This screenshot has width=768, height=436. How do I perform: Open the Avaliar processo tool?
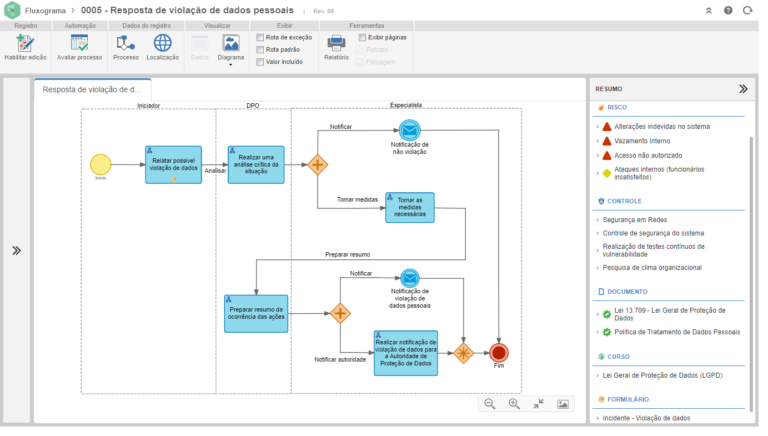point(79,43)
